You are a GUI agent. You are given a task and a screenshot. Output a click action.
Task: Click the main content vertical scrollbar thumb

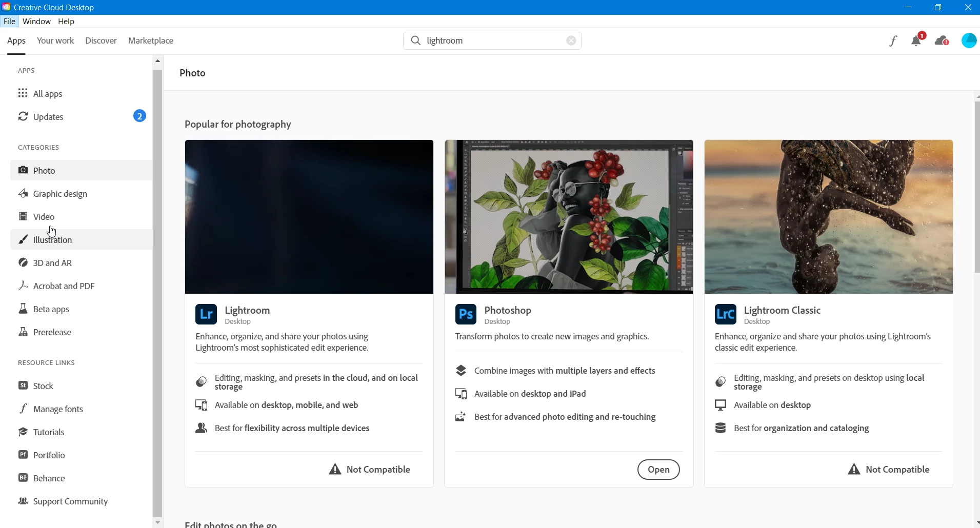pyautogui.click(x=977, y=187)
